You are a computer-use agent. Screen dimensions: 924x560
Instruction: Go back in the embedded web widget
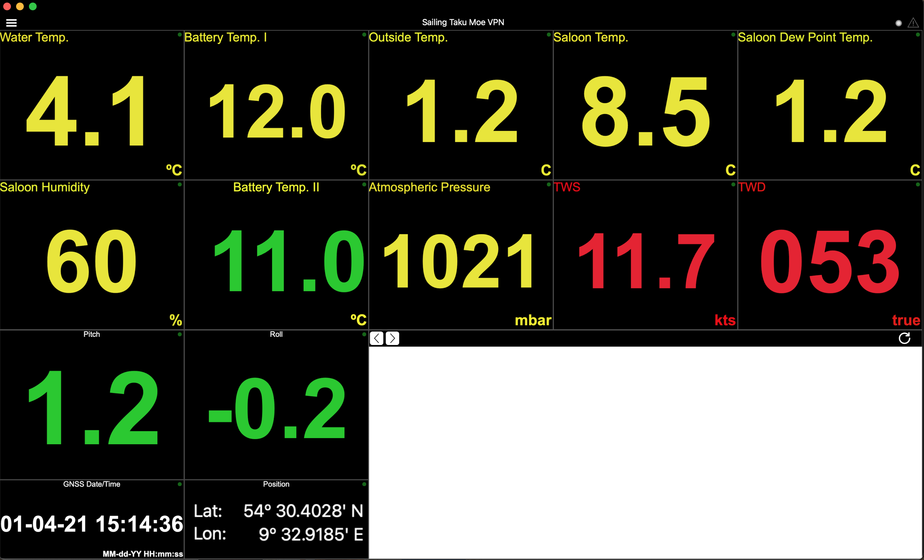[x=376, y=338]
